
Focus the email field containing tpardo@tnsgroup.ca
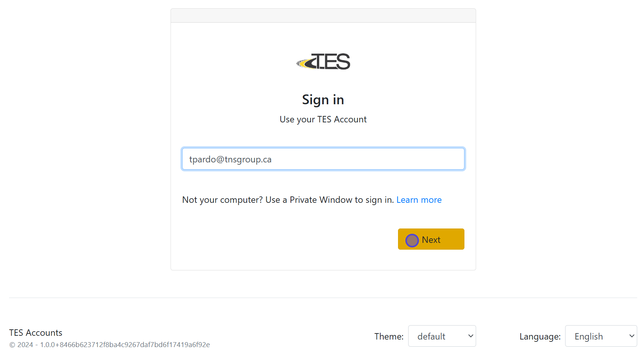323,159
